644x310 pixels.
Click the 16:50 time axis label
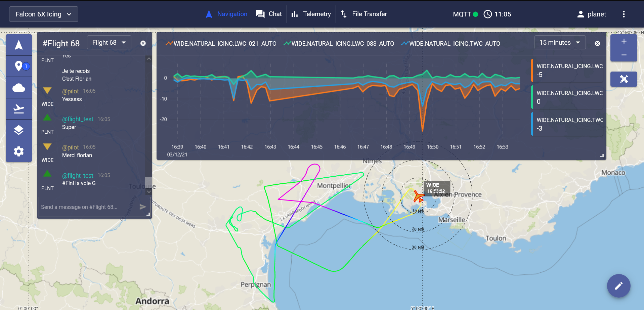pyautogui.click(x=433, y=147)
